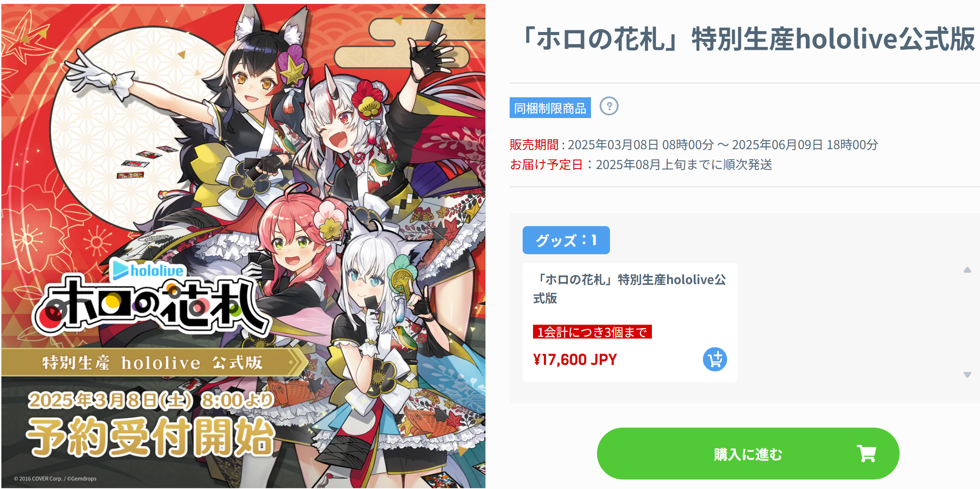Click the 予約受付開始 text in the image
Image resolution: width=980 pixels, height=489 pixels.
(150, 437)
